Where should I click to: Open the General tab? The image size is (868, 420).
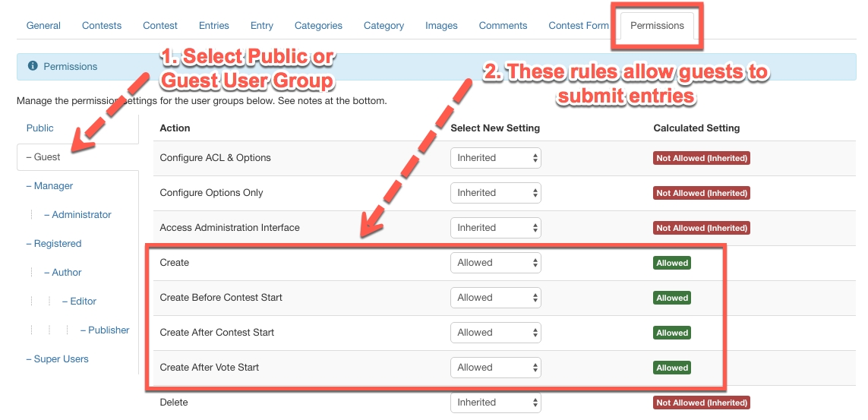coord(43,26)
